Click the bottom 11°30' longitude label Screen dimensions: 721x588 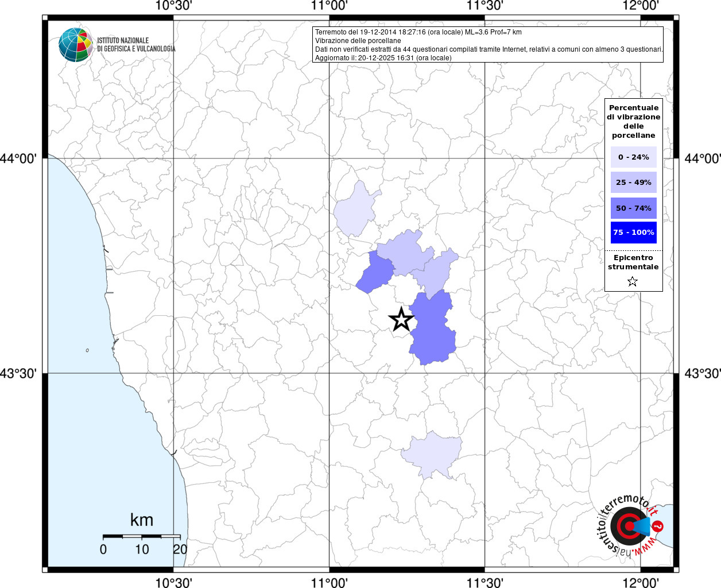[x=485, y=582]
